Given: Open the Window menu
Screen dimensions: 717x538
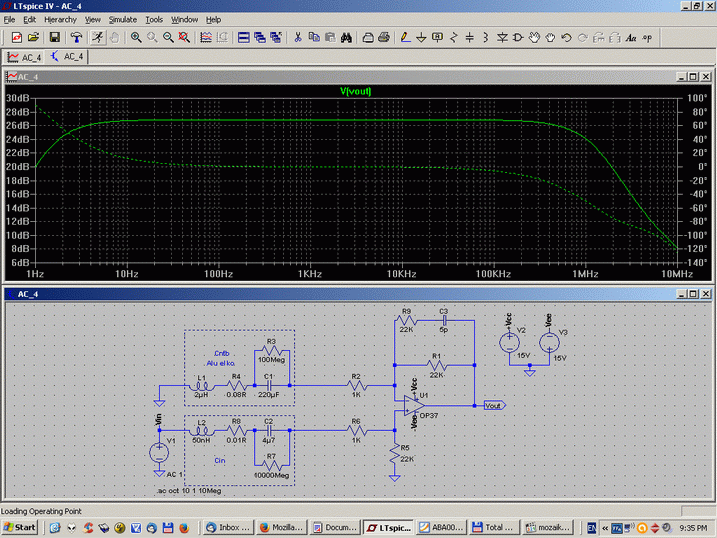Looking at the screenshot, I should 184,20.
